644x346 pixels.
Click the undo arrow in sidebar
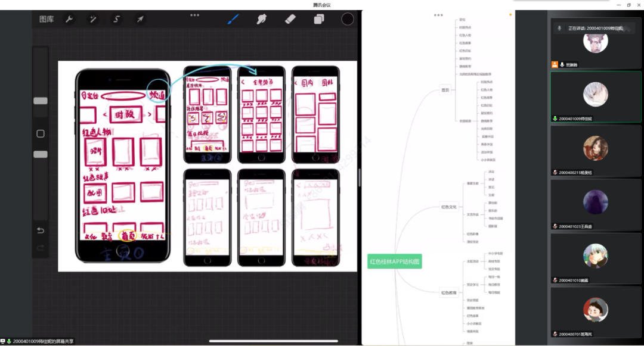pyautogui.click(x=41, y=230)
